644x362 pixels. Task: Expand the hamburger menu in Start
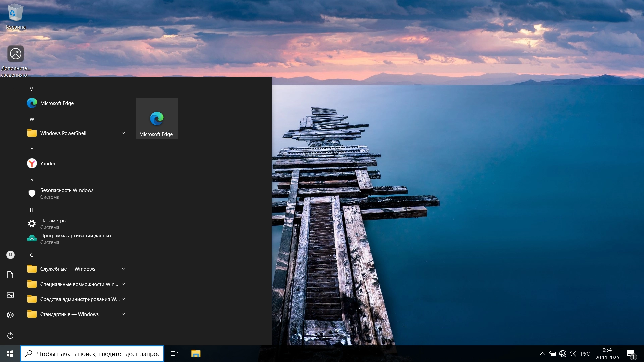click(10, 89)
